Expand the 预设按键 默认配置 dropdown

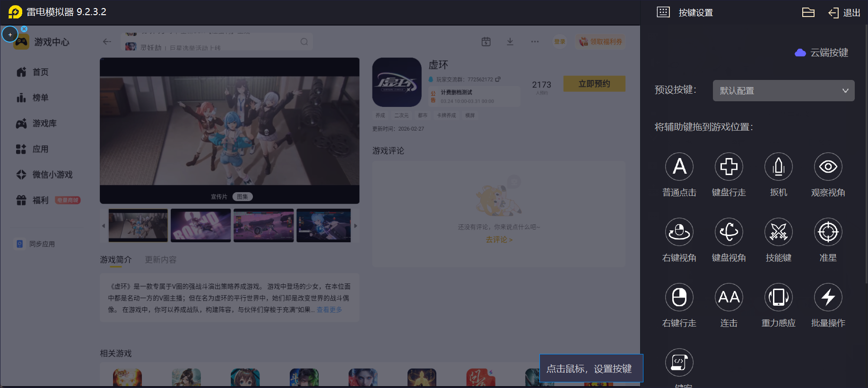784,90
